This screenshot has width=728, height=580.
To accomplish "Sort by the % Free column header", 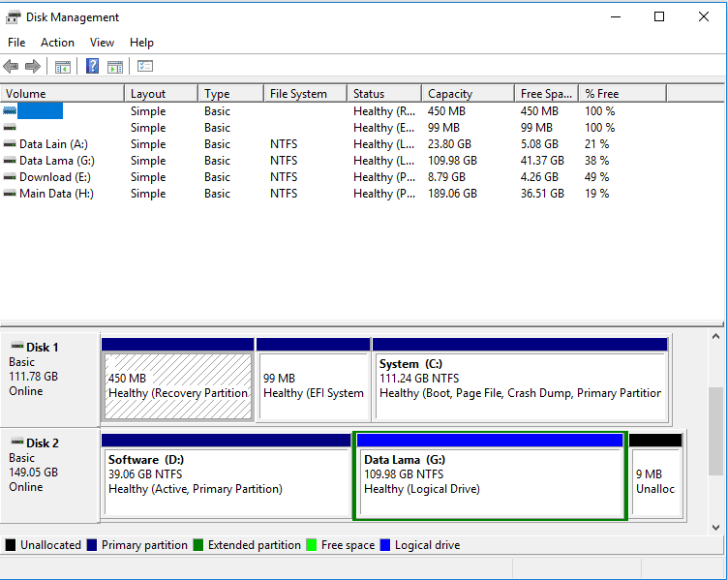I will point(622,93).
